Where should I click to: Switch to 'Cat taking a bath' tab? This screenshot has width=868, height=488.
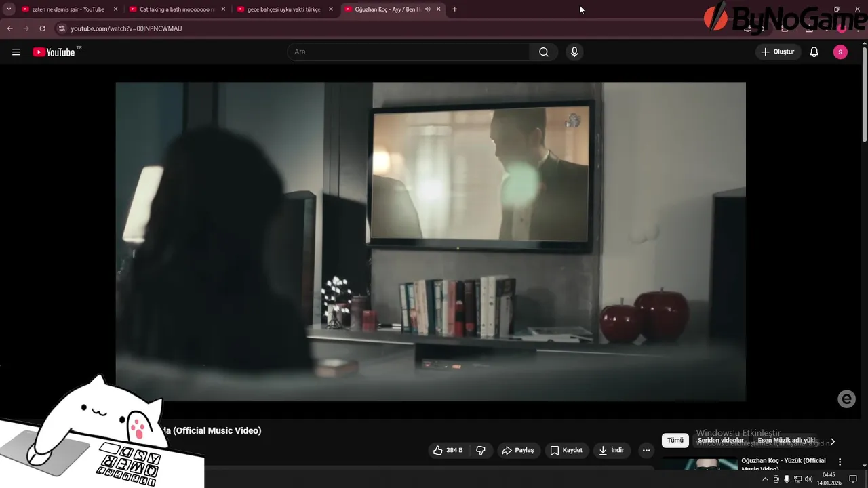click(x=176, y=9)
